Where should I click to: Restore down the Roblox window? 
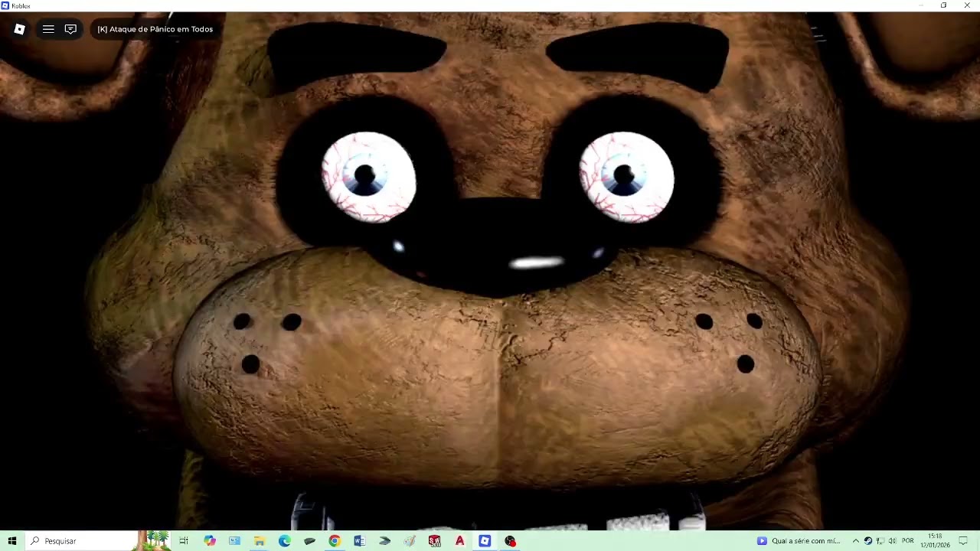point(943,5)
